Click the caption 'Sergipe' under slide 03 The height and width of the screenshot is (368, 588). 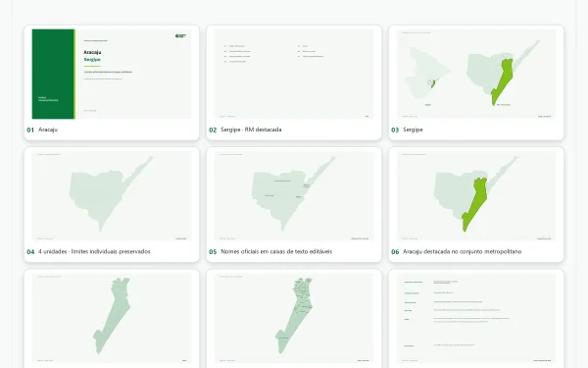[x=413, y=130]
